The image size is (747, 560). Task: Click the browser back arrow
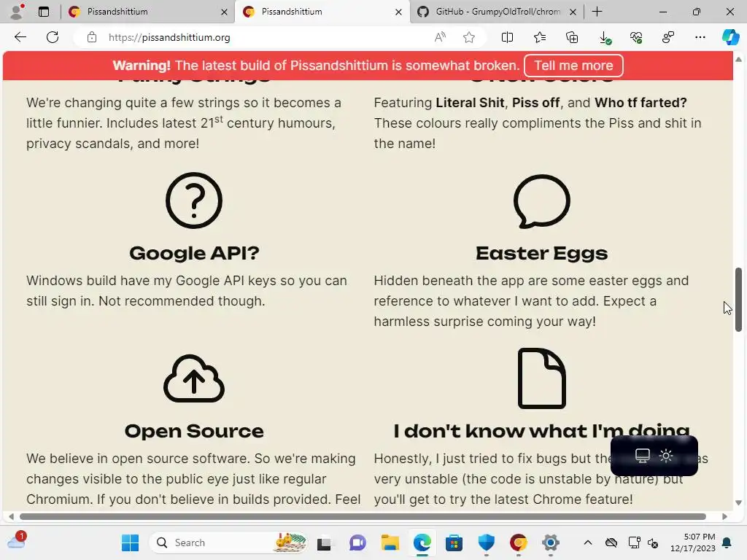20,37
